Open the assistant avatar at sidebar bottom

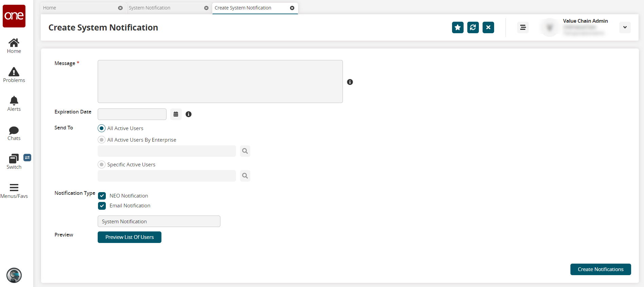tap(14, 275)
